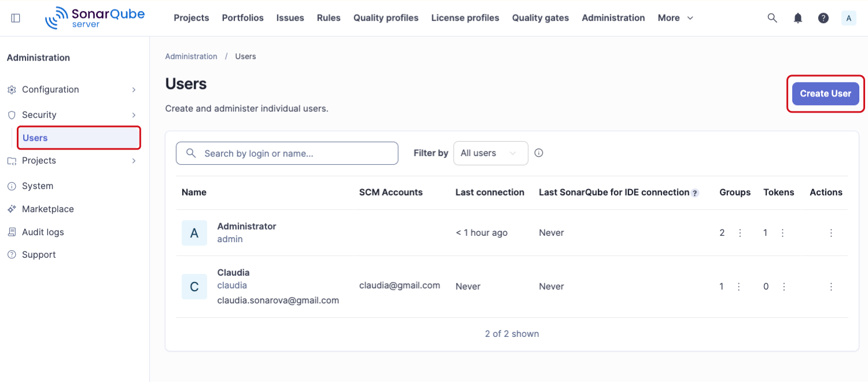Open Claudia's actions kebab menu
This screenshot has height=382, width=868.
tap(831, 287)
